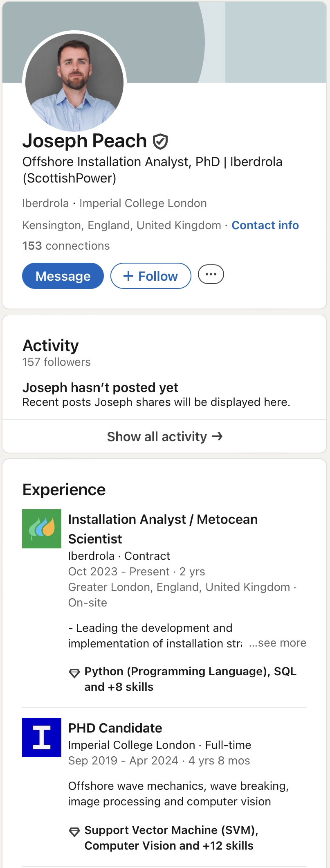Click the skills diamond icon for Python, SQL

pyautogui.click(x=74, y=673)
